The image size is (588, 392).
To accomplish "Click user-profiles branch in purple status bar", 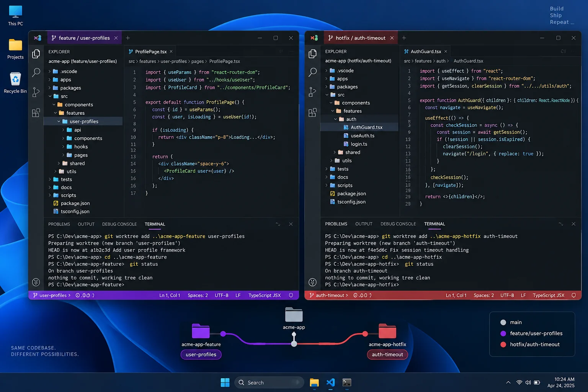I will tap(52, 295).
